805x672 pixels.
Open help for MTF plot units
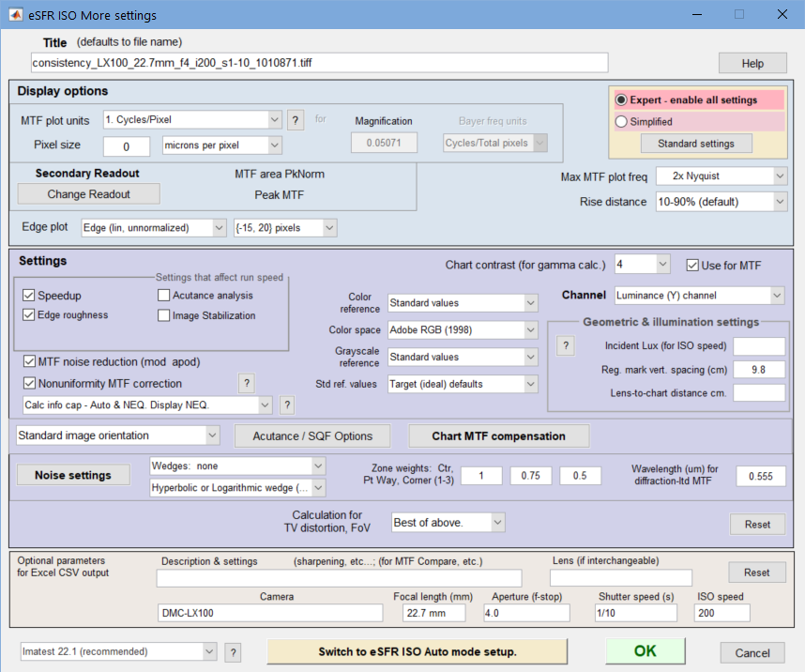[x=296, y=120]
